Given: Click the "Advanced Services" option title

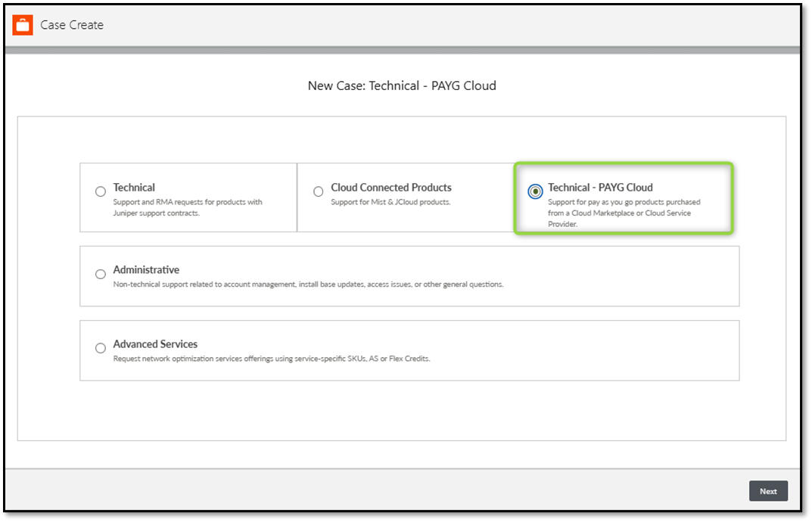Looking at the screenshot, I should 155,344.
